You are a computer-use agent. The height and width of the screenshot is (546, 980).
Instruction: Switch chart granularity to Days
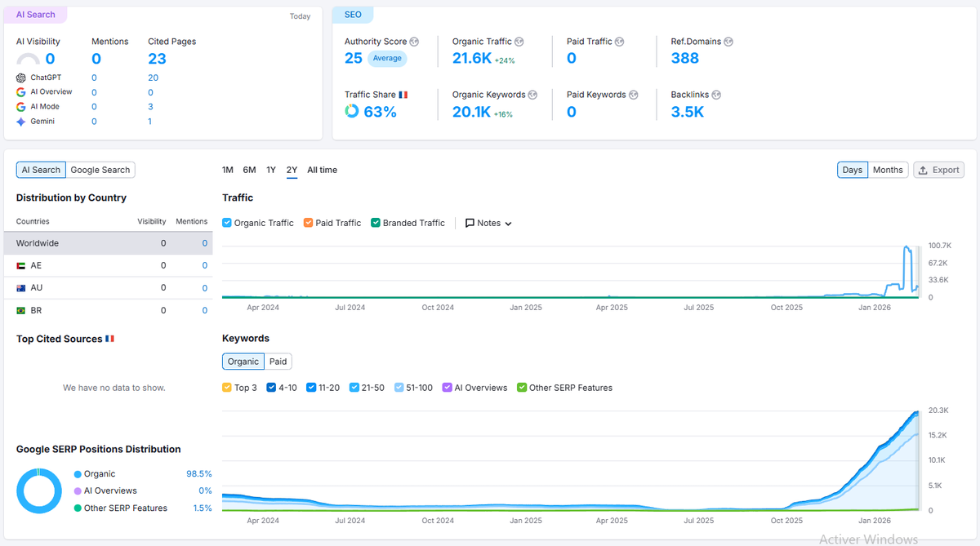coord(852,170)
